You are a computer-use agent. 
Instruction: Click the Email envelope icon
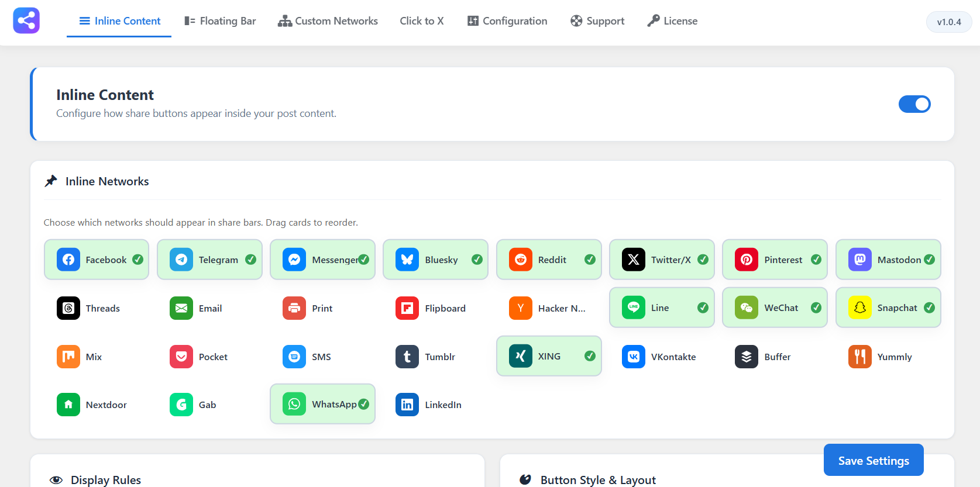tap(181, 308)
